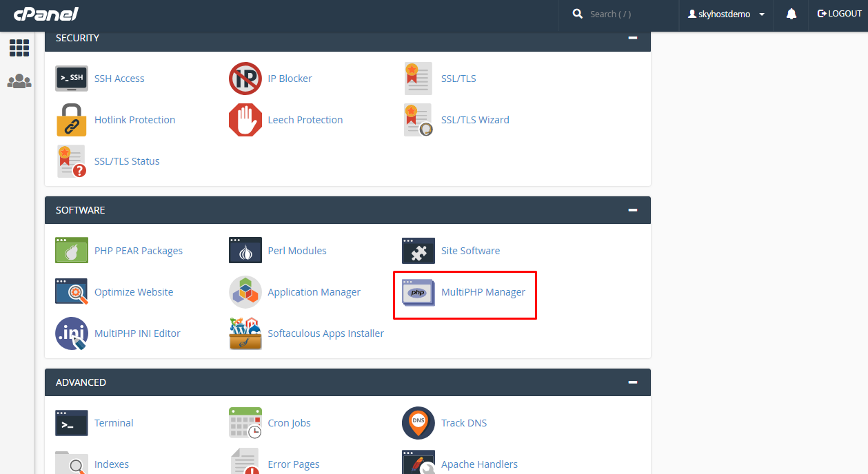The image size is (868, 474).
Task: Click the SECURITY section header title
Action: coord(78,38)
